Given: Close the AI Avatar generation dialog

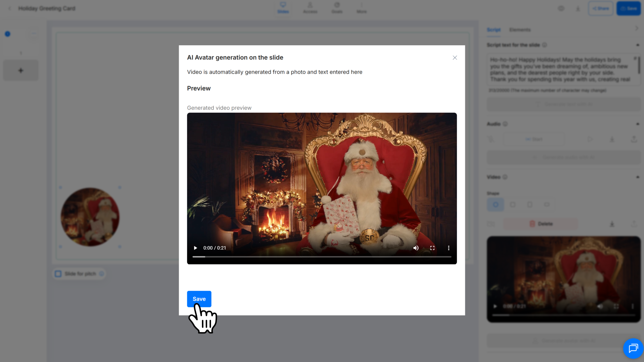Looking at the screenshot, I should (455, 58).
